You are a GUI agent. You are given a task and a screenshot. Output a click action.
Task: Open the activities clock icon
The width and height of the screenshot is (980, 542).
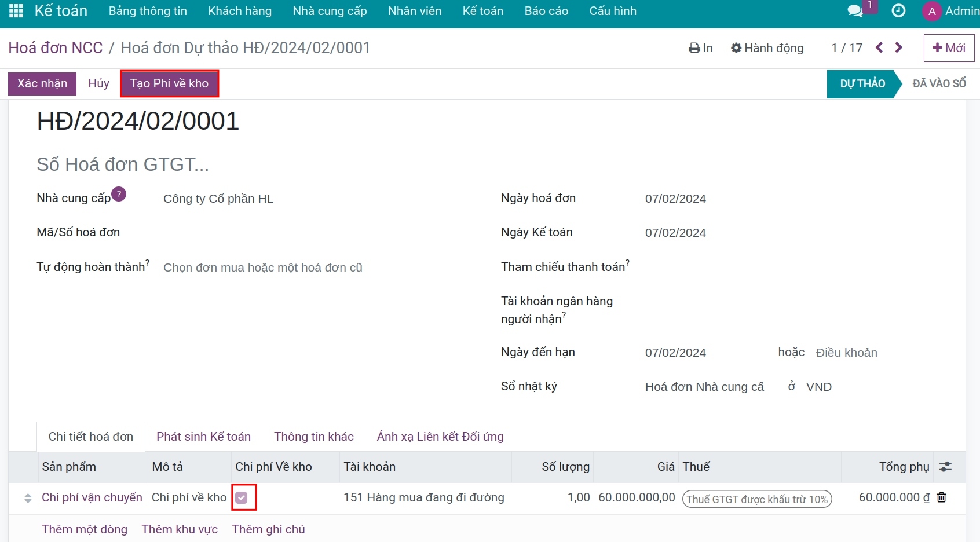pyautogui.click(x=898, y=10)
